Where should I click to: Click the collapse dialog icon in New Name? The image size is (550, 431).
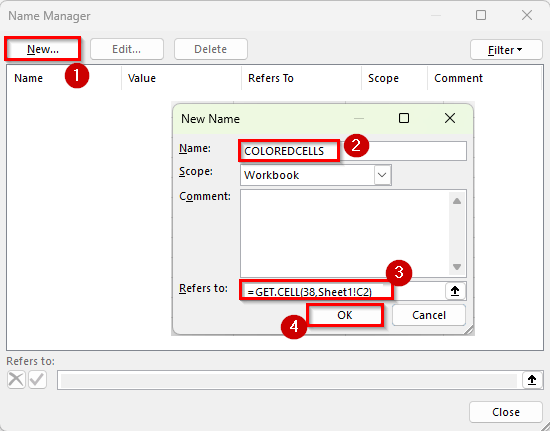point(455,291)
